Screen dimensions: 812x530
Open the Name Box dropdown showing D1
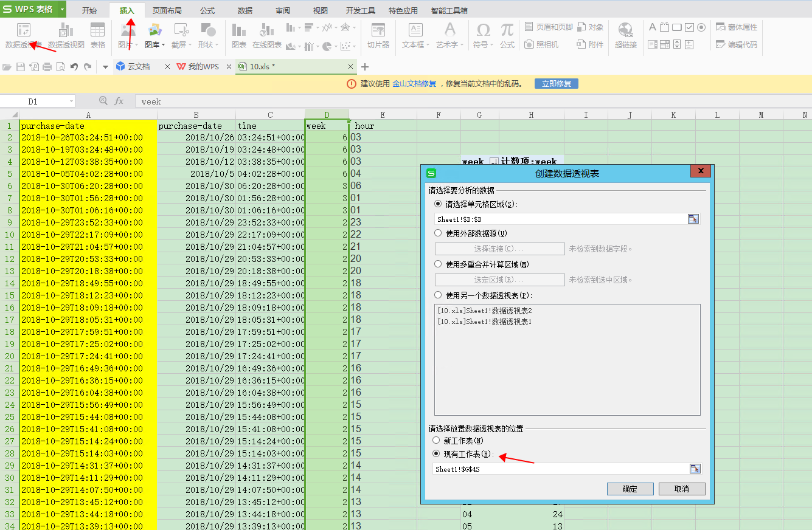[71, 102]
